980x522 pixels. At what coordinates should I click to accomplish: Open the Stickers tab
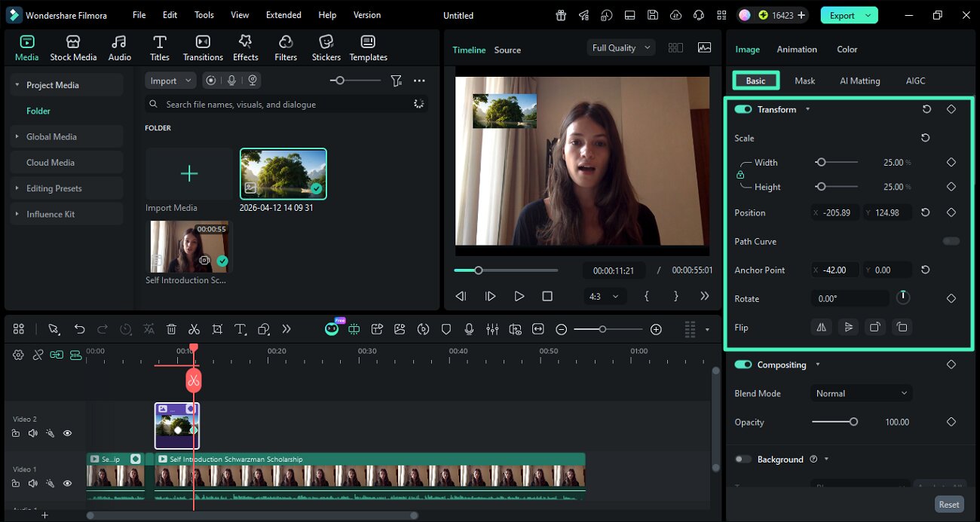(x=326, y=48)
